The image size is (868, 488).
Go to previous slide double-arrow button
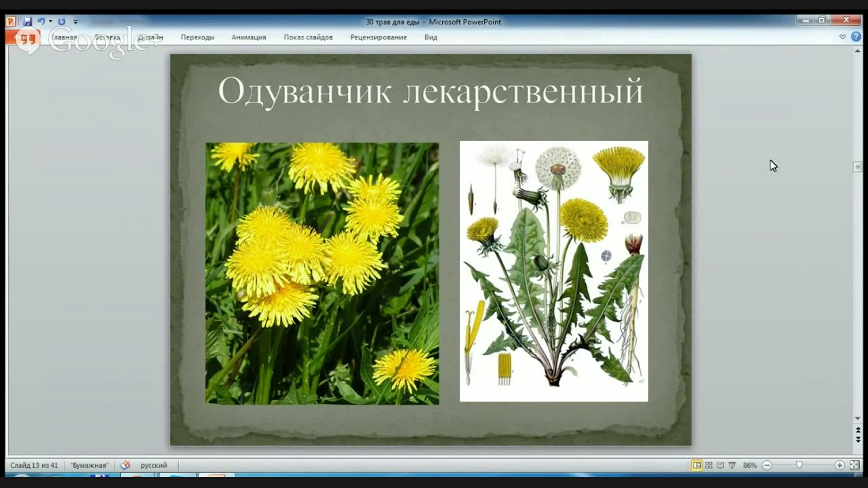(x=858, y=430)
